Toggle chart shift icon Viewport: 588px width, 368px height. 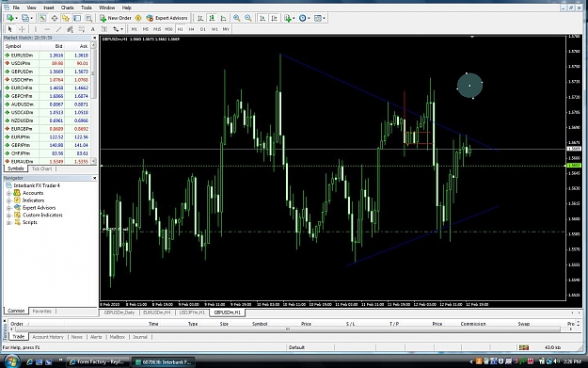pos(274,18)
